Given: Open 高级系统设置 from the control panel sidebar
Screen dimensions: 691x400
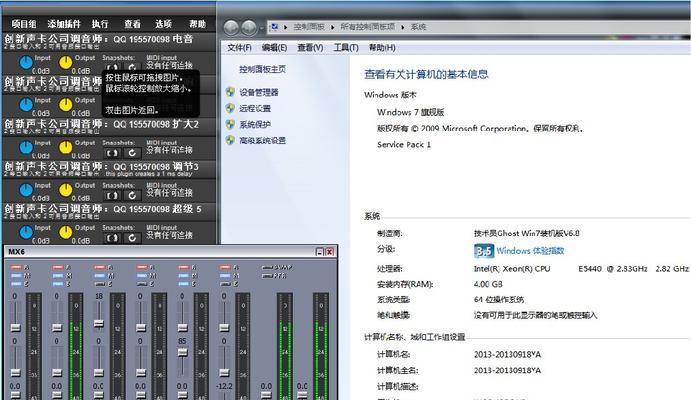Looking at the screenshot, I should tap(263, 141).
